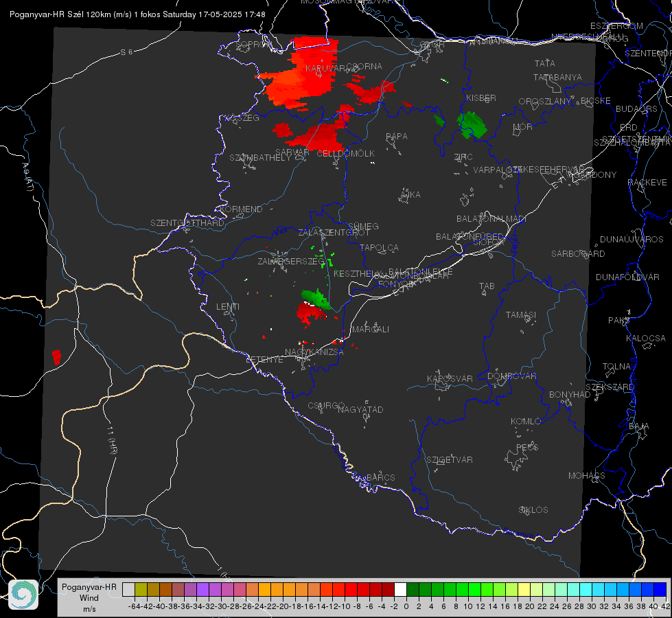This screenshot has height=618, width=672.
Task: Select the white swatch in wind legend
Action: coord(400,590)
